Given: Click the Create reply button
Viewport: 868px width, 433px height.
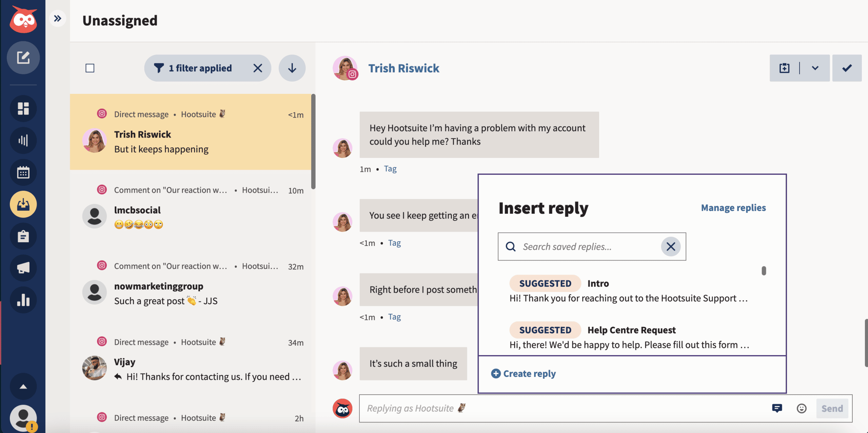Looking at the screenshot, I should point(522,373).
